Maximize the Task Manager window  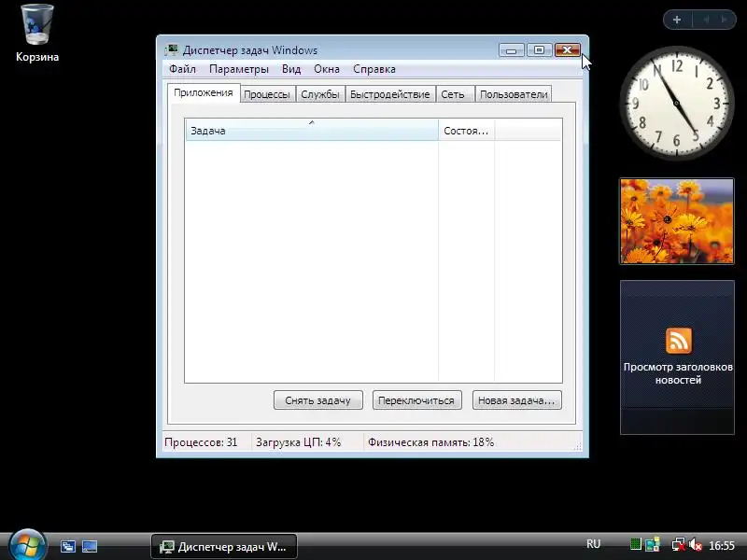point(539,50)
